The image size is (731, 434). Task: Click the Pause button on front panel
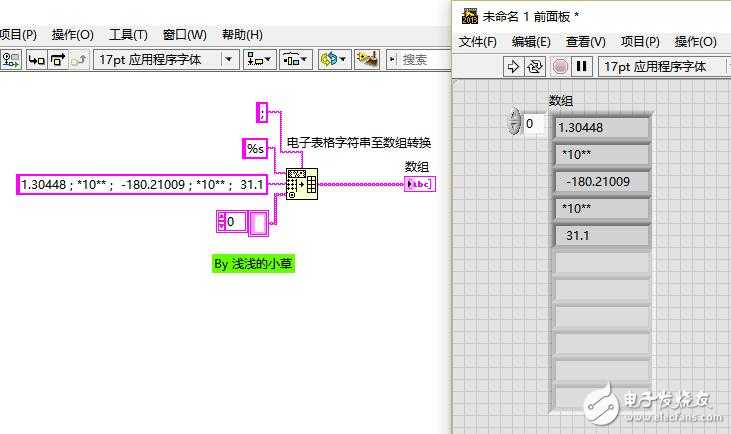coord(582,67)
